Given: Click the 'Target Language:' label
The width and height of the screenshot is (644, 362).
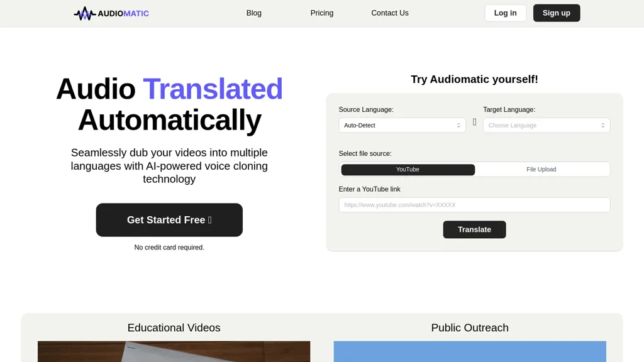Looking at the screenshot, I should pos(509,109).
